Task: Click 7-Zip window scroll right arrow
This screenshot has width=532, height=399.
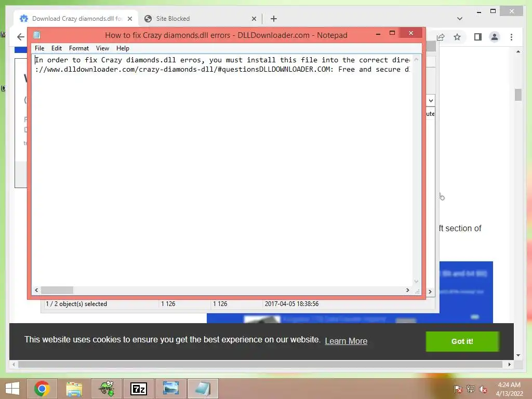Action: (x=430, y=291)
